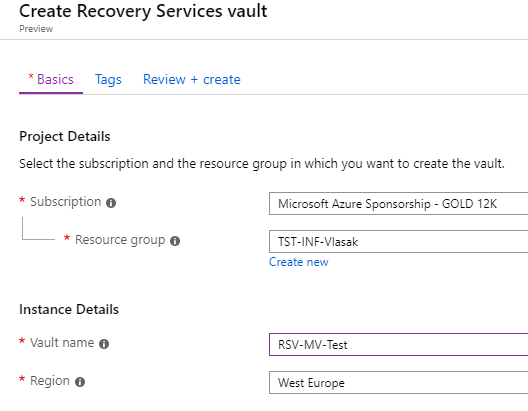
Task: Click the Create new resource group link
Action: pyautogui.click(x=299, y=262)
